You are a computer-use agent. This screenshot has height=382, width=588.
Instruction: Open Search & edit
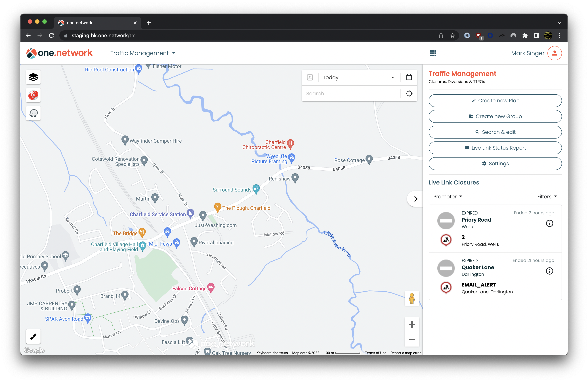click(495, 132)
